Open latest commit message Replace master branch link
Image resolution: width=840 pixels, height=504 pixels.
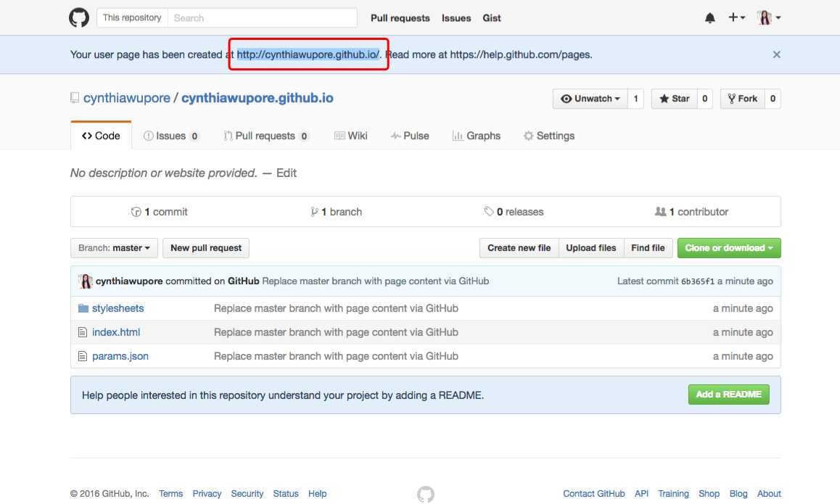pyautogui.click(x=375, y=281)
